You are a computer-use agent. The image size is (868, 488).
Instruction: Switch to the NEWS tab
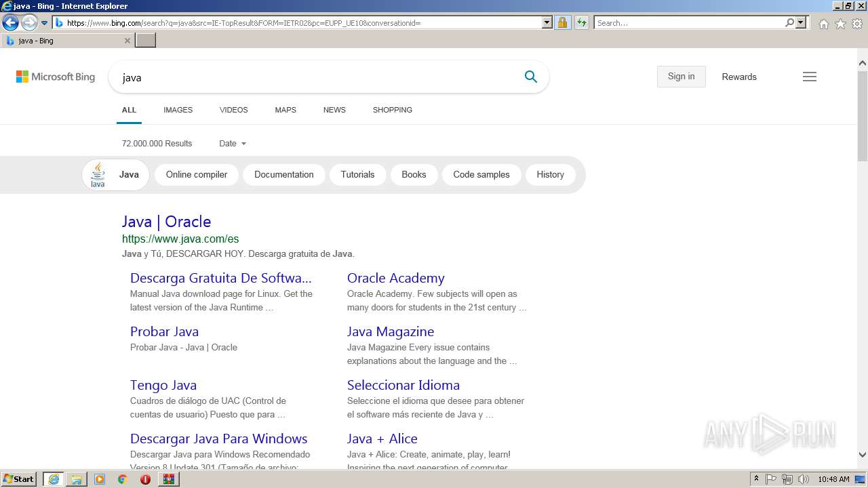(334, 110)
